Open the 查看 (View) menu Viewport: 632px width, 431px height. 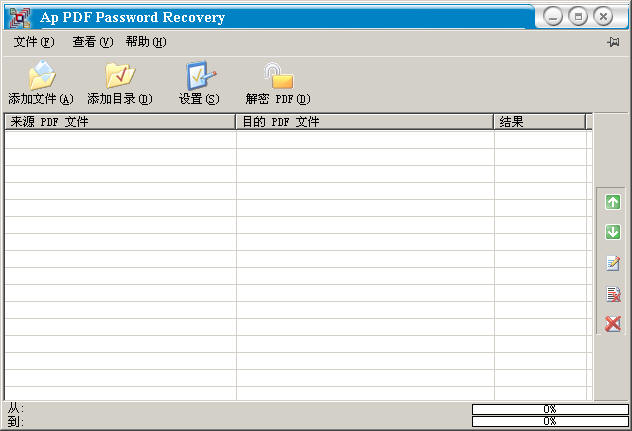(x=92, y=42)
